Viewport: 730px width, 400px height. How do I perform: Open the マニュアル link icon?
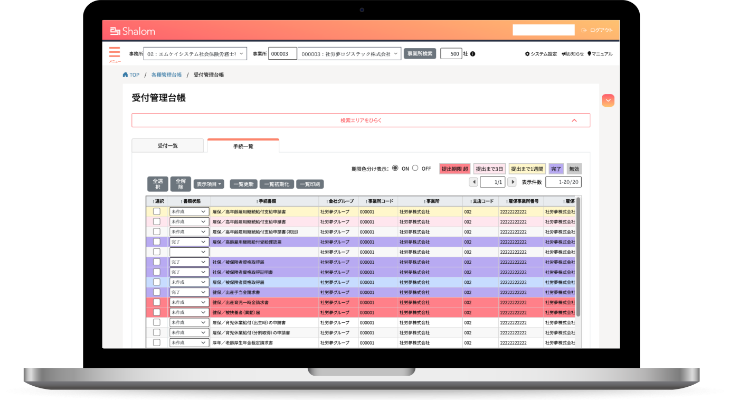600,54
